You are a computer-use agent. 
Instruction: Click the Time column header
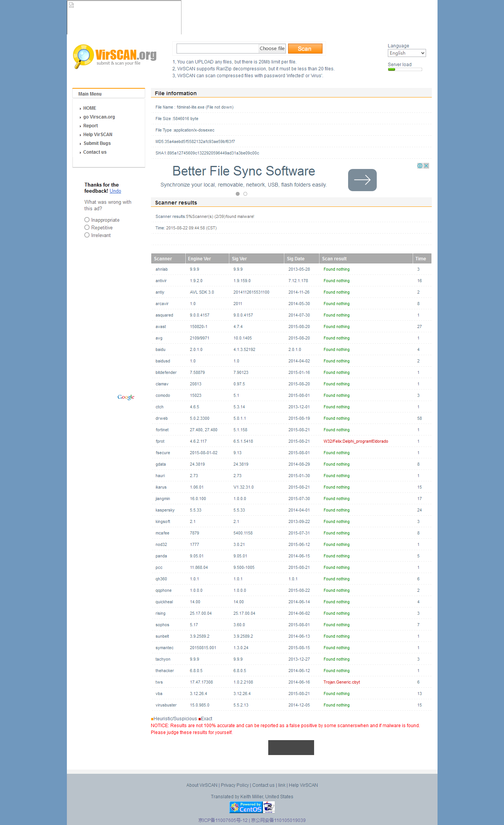[422, 259]
